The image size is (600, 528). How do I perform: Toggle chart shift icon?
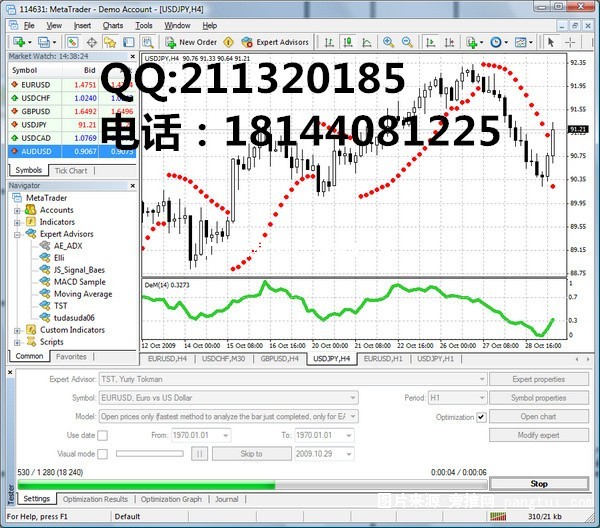click(x=450, y=42)
